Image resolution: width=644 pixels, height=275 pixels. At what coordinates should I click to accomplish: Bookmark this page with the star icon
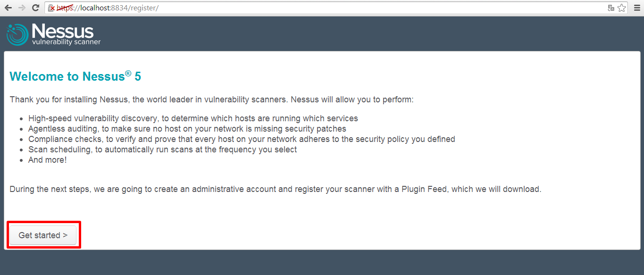click(621, 8)
